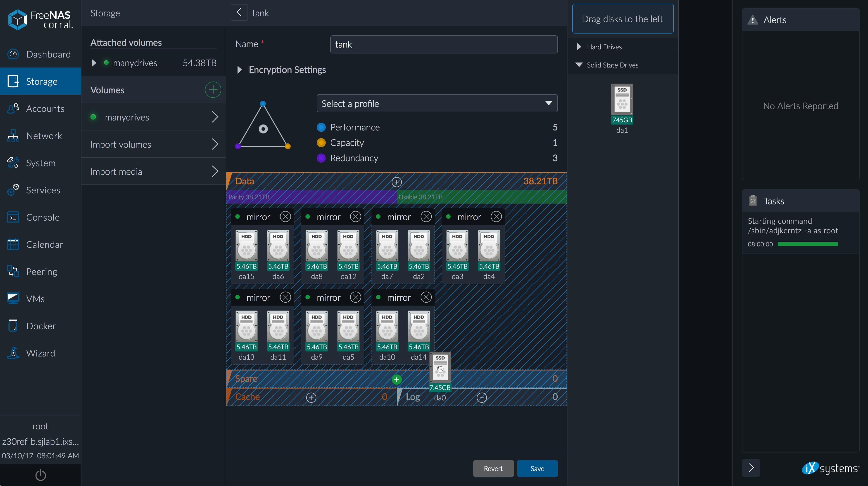Screen dimensions: 868x486
Task: Click the blue Performance point on triangle
Action: (x=263, y=103)
